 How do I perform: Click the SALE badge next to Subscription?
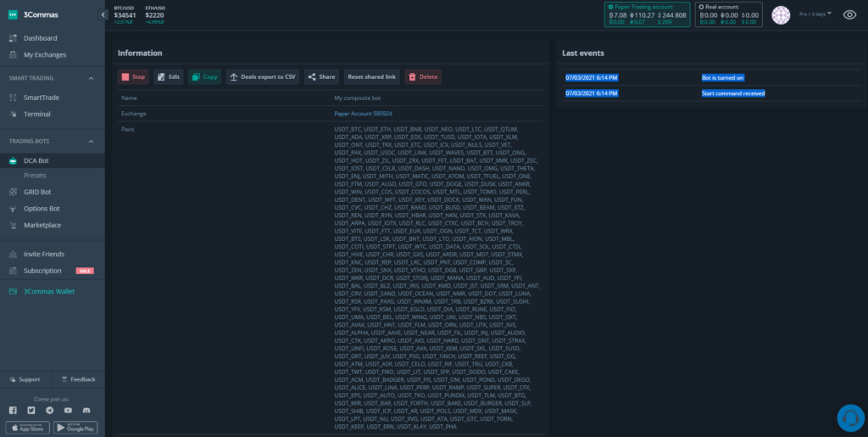click(x=85, y=271)
